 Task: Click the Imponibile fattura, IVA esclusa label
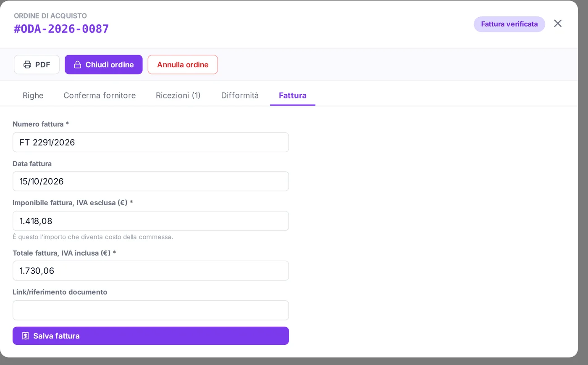click(x=73, y=203)
